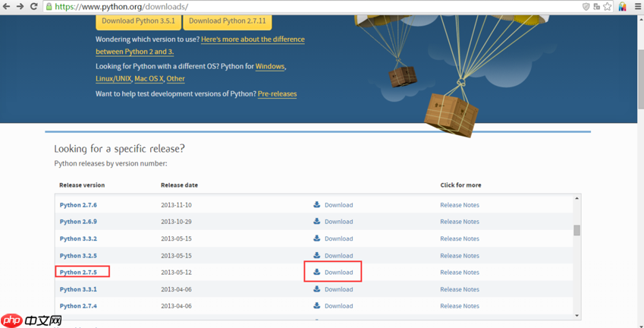Open the Mac OS X downloads link

(149, 78)
